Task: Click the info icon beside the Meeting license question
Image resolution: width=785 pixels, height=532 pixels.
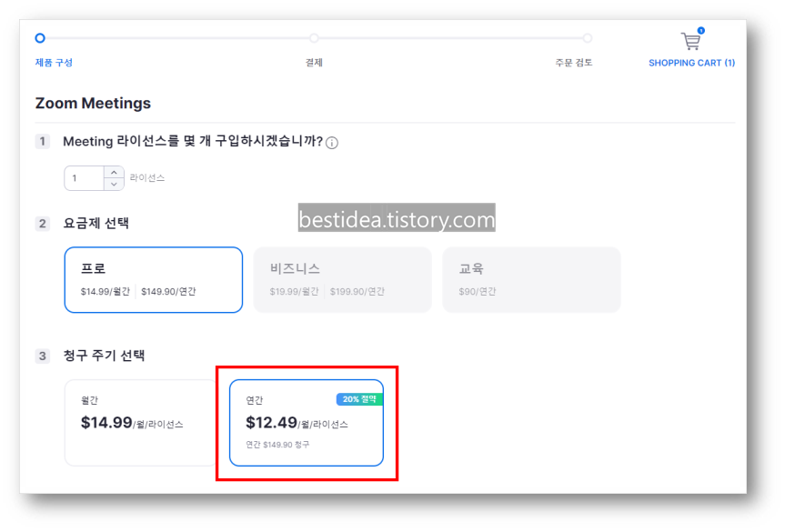Action: 332,143
